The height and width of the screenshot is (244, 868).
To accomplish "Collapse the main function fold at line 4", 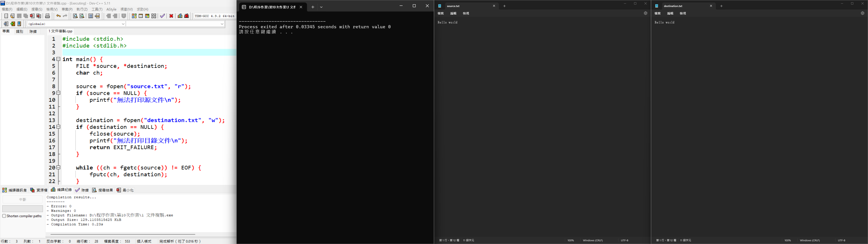I will (59, 59).
